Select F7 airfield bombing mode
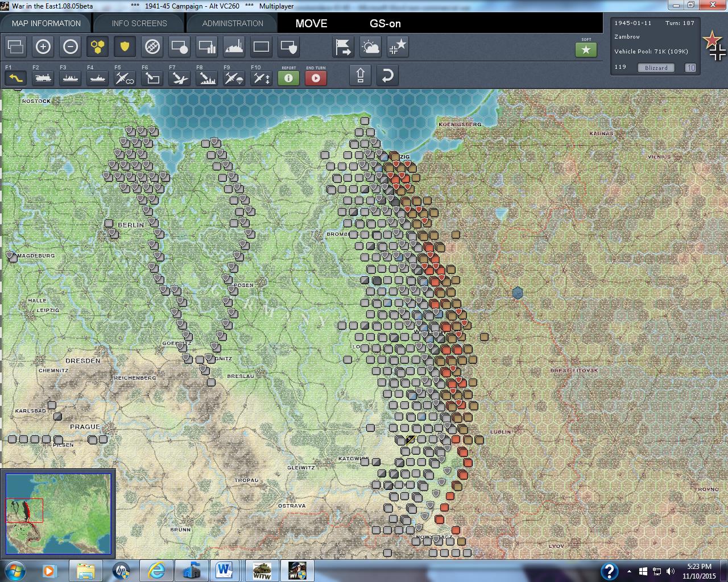This screenshot has width=728, height=582. (x=179, y=77)
